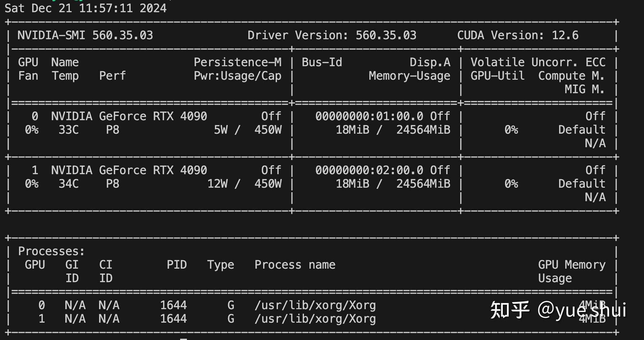644x340 pixels.
Task: Click bus id 00000000:02:00.0
Action: pos(369,170)
